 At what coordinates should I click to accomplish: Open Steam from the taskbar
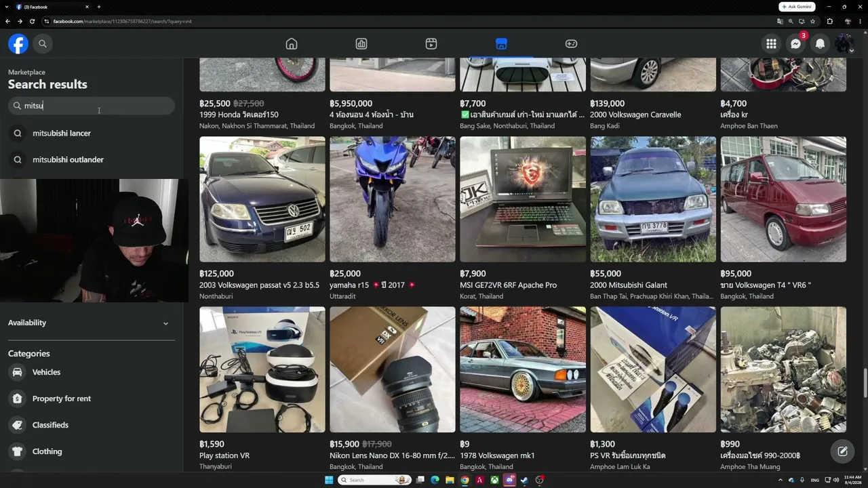tap(525, 480)
